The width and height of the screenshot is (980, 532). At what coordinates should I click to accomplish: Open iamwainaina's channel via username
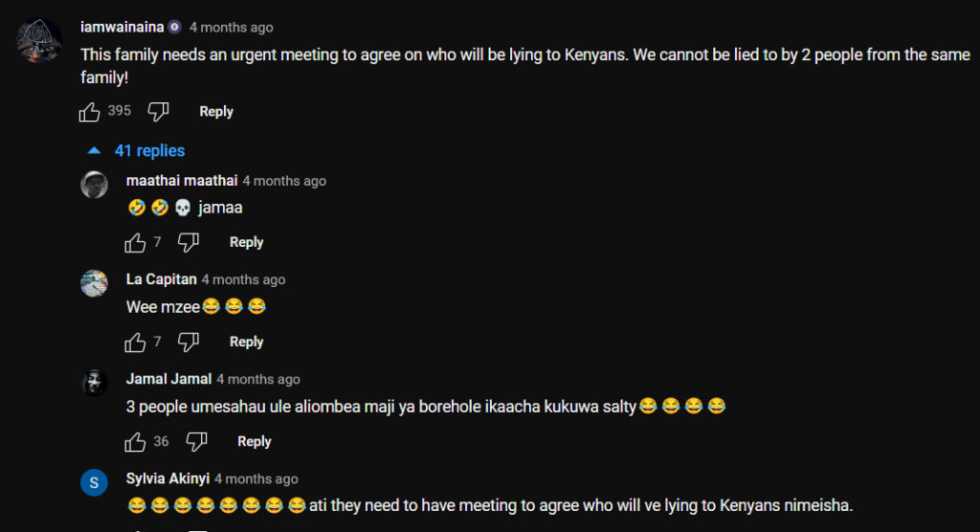coord(122,28)
